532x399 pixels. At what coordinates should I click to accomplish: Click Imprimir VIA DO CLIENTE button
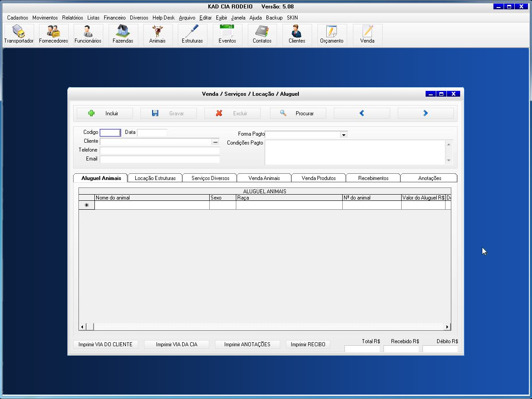point(106,344)
